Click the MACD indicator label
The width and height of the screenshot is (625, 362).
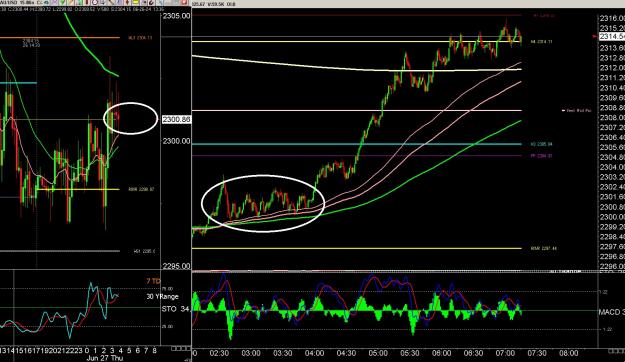pyautogui.click(x=612, y=312)
